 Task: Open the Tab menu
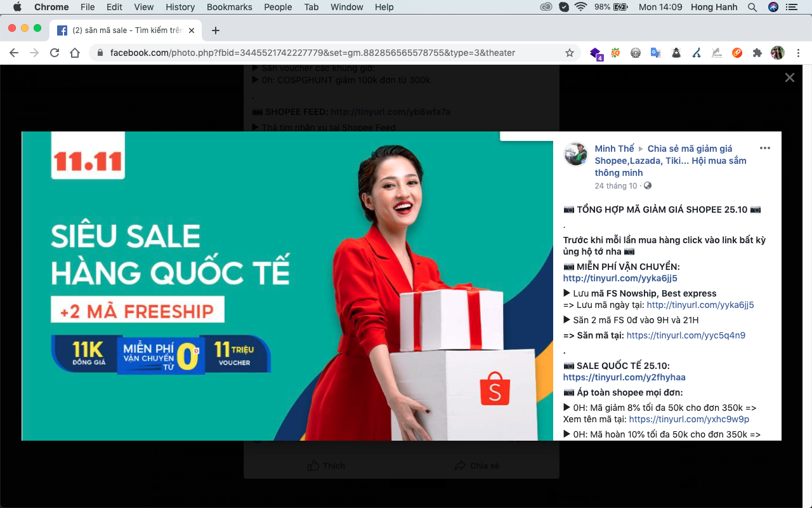click(x=311, y=7)
